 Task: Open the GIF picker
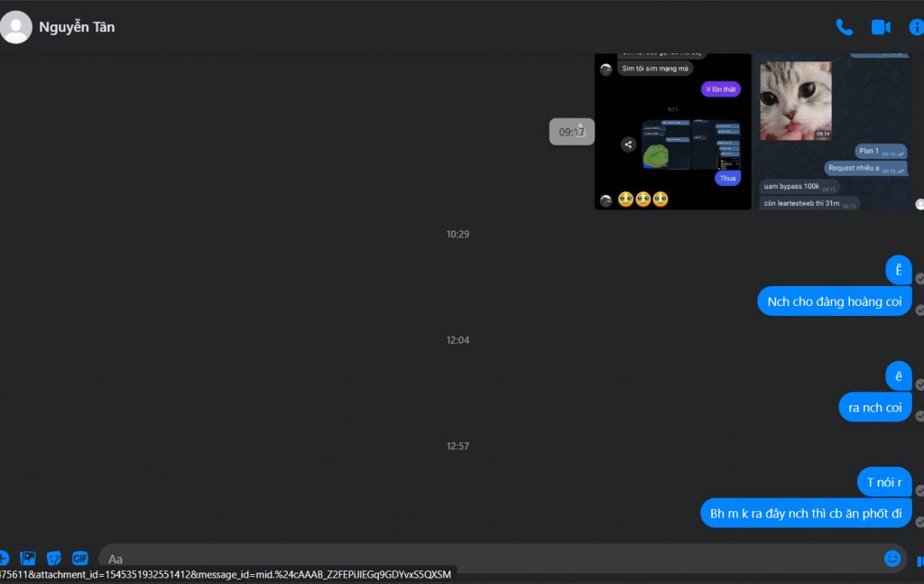(x=80, y=559)
